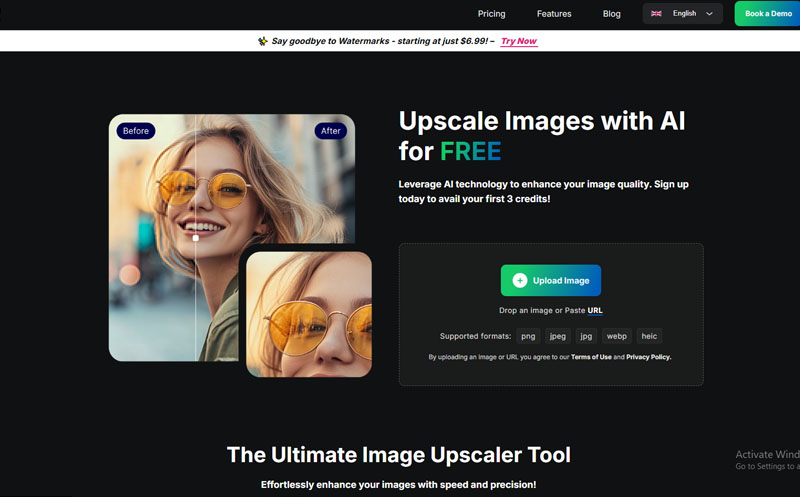Viewport: 800px width, 497px height.
Task: Open the Privacy Policy link
Action: pos(648,357)
